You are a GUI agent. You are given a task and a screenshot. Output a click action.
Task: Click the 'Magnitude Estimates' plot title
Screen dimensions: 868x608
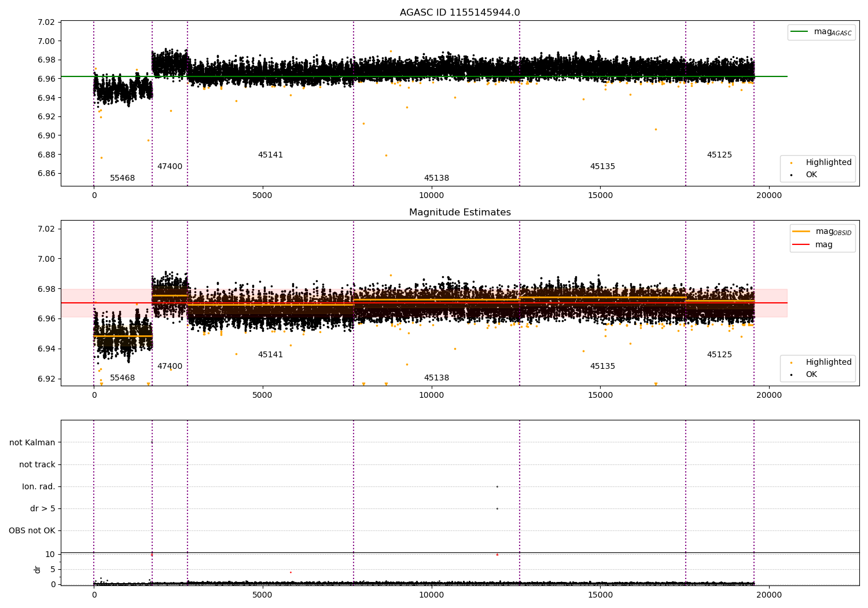pos(459,213)
